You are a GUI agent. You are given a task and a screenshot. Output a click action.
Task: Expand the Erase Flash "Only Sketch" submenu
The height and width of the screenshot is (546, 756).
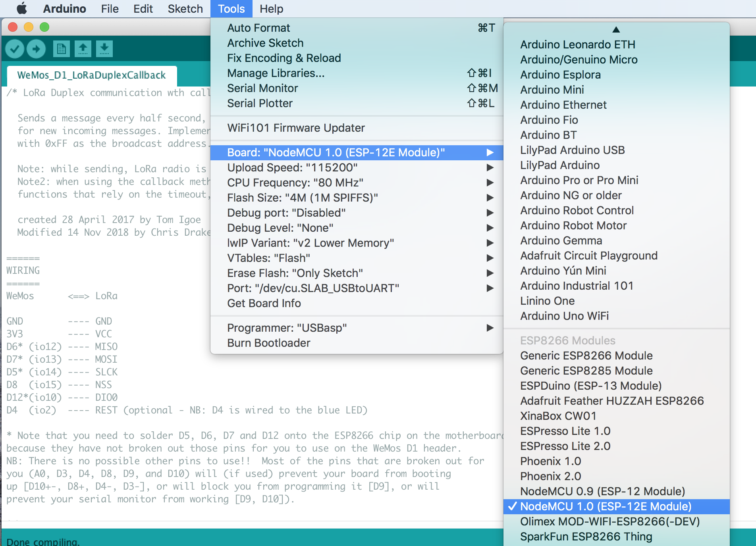pyautogui.click(x=357, y=273)
